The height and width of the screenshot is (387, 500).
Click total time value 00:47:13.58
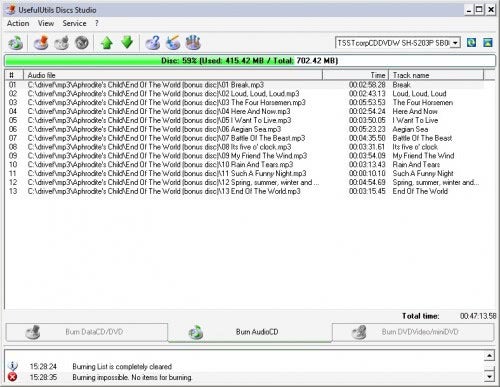[x=478, y=316]
